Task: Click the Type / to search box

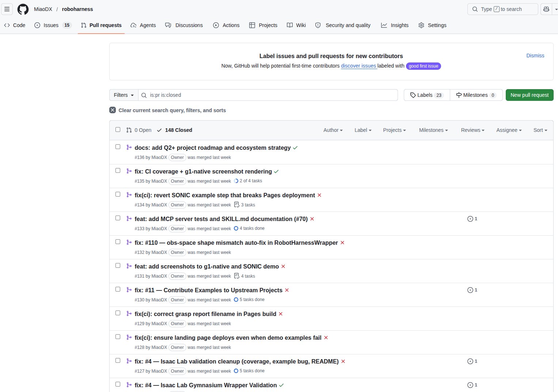Action: tap(502, 9)
